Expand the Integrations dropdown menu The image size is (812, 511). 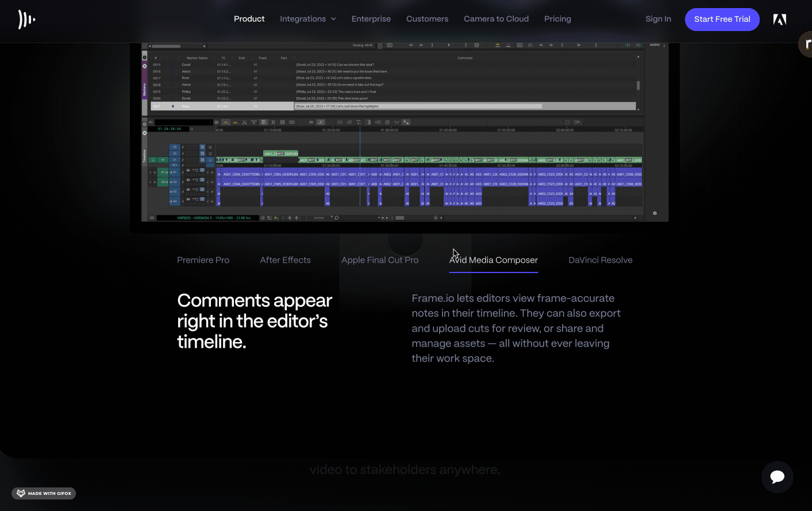click(308, 19)
